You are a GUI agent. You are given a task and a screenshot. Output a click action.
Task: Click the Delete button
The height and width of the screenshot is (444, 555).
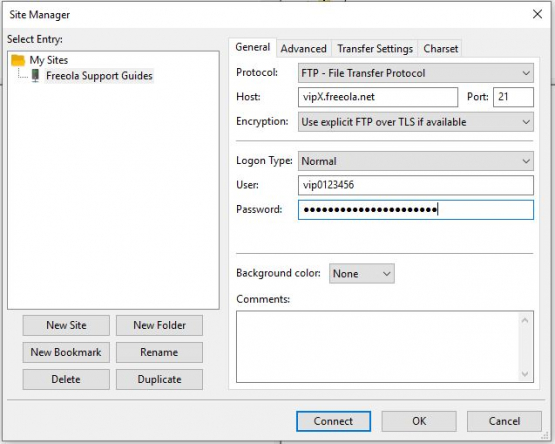(66, 380)
